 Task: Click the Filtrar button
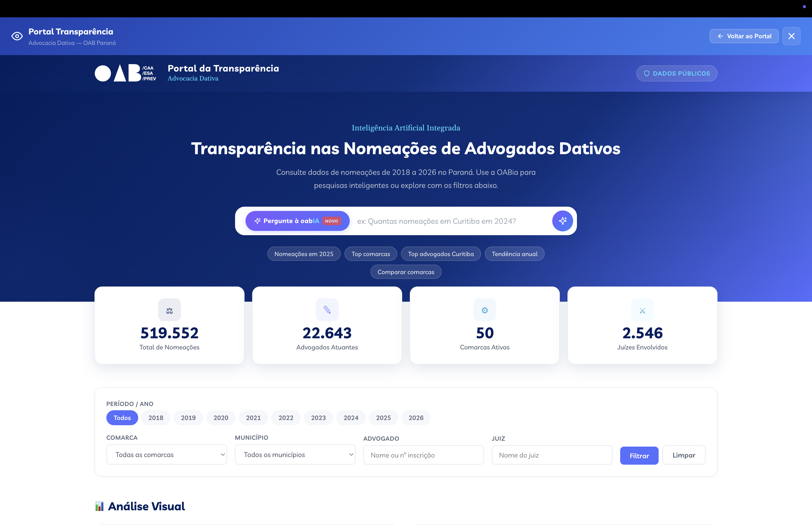coord(639,455)
